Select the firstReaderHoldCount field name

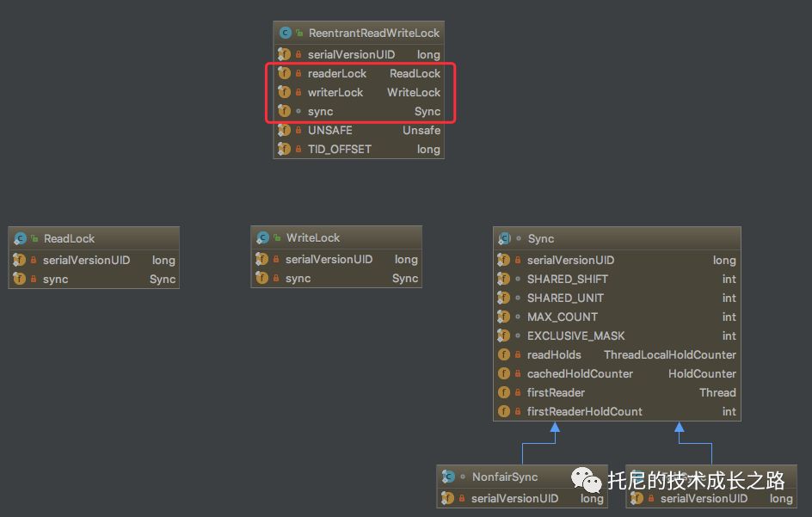pyautogui.click(x=584, y=411)
